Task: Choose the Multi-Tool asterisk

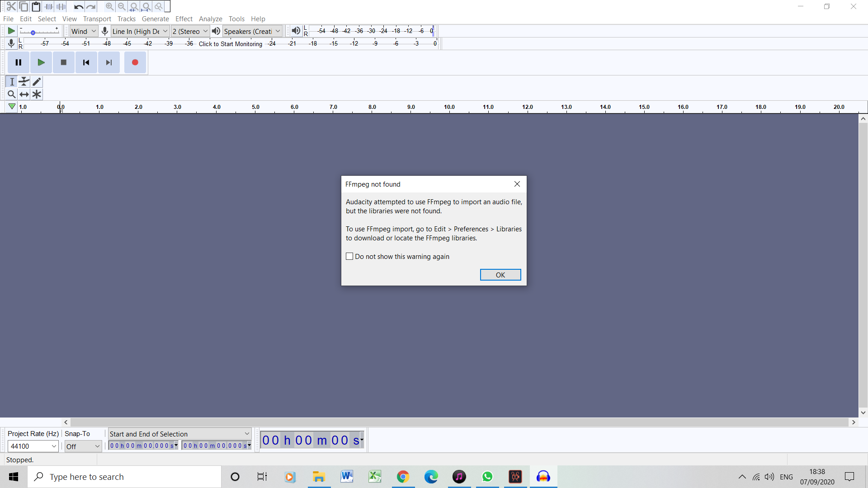Action: click(x=37, y=94)
